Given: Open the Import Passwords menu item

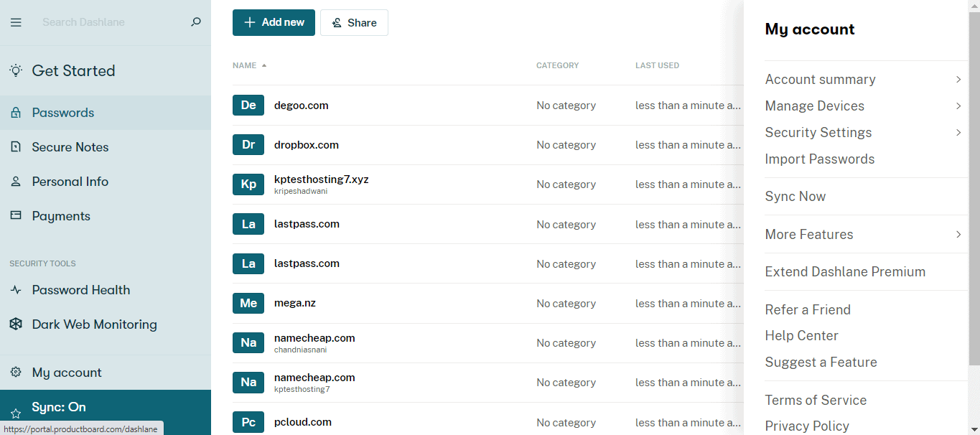Looking at the screenshot, I should click(820, 159).
